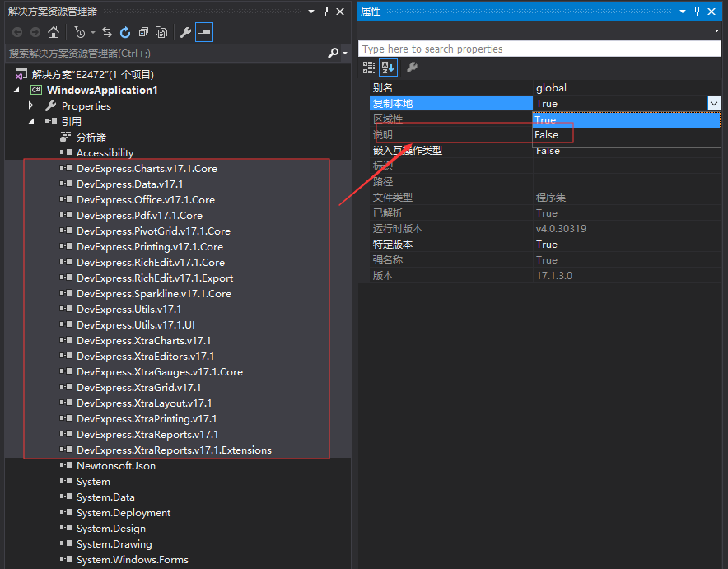728x569 pixels.
Task: Click the runtime version v4.0.30319 value
Action: (561, 229)
